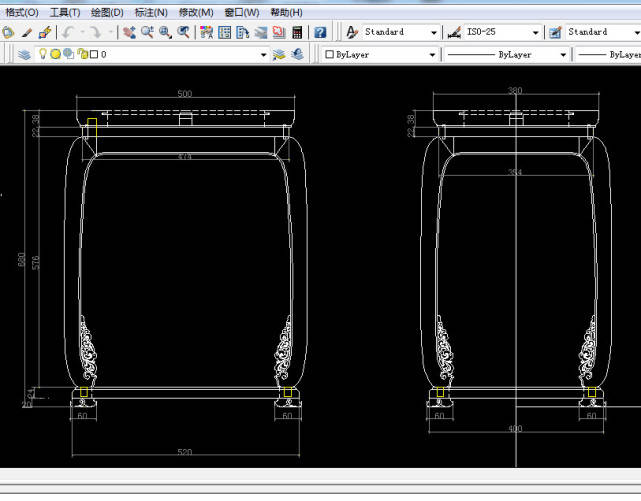Open the 修改(M) menu

[195, 12]
